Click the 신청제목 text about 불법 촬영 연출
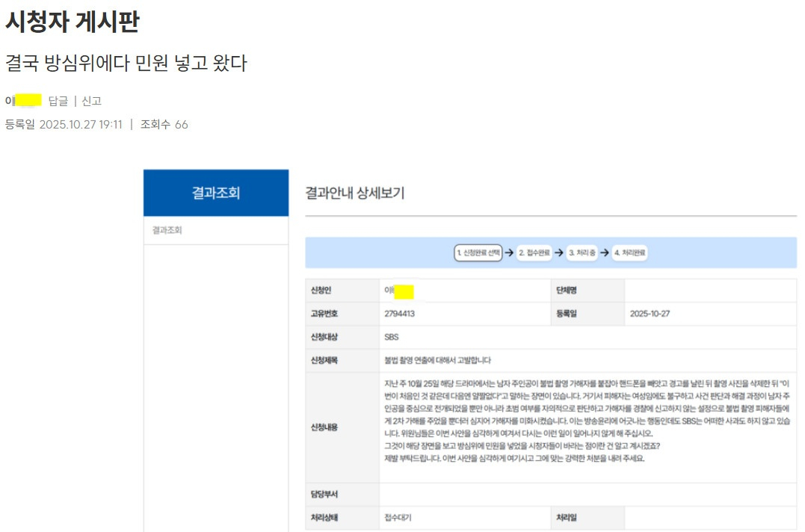This screenshot has height=532, width=805. [437, 360]
